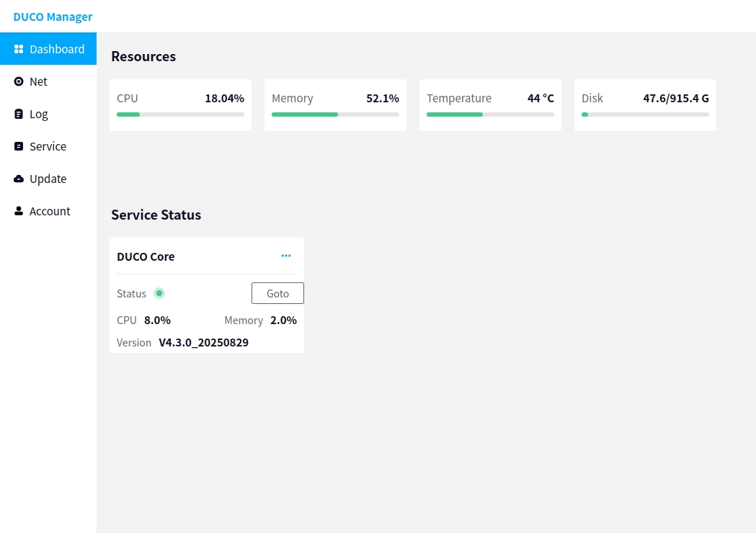Click the DUCO Manager title link
Viewport: 756px width, 533px height.
pos(53,17)
